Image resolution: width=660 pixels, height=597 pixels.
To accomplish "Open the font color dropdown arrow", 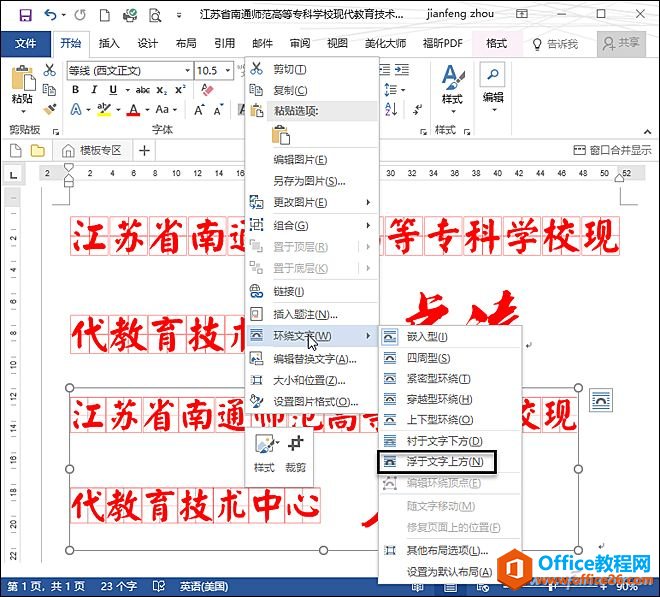I will (147, 110).
